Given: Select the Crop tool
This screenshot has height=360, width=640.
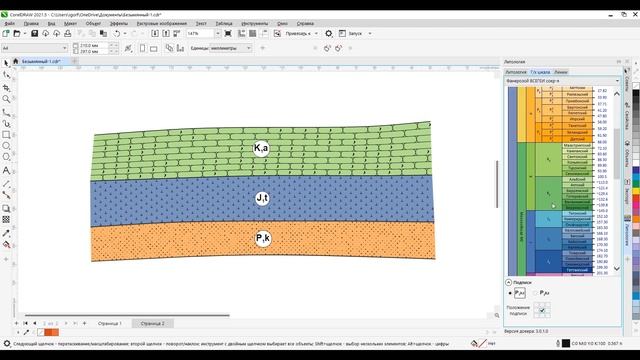Looking at the screenshot, I should (6, 87).
